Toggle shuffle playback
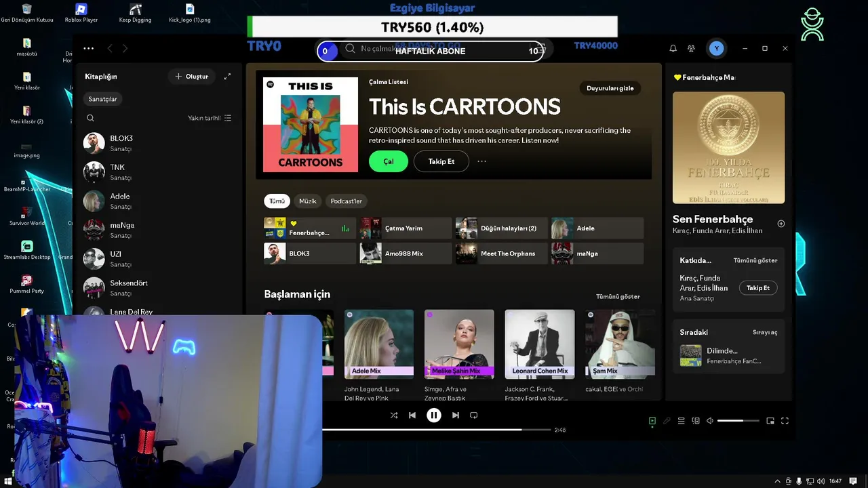Viewport: 868px width, 488px height. pyautogui.click(x=394, y=415)
